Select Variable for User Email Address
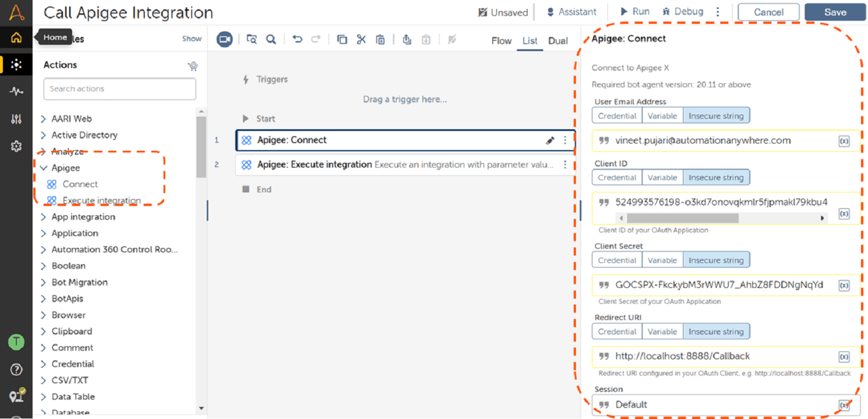The image size is (868, 419). pyautogui.click(x=662, y=116)
